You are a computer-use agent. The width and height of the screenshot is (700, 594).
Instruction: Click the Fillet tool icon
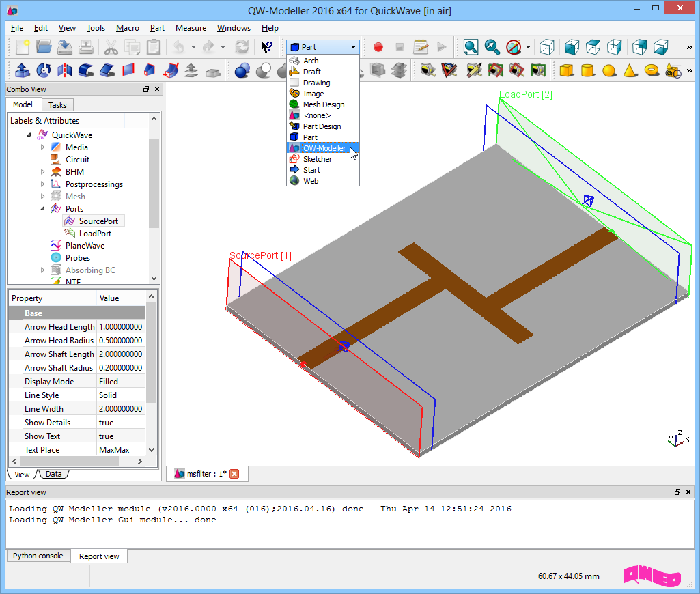pos(86,70)
